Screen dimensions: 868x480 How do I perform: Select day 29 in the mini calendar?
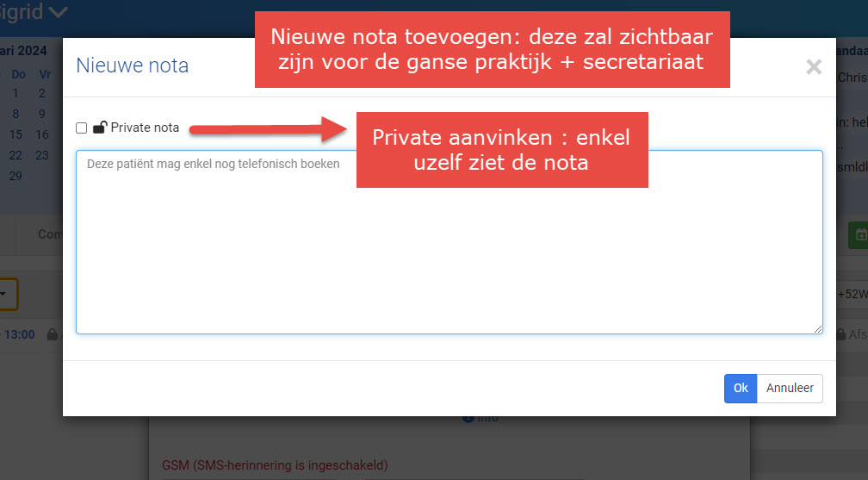click(x=16, y=176)
